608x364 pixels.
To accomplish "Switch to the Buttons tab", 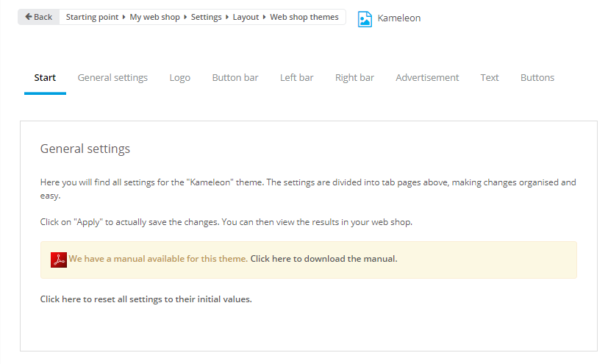I will 537,78.
